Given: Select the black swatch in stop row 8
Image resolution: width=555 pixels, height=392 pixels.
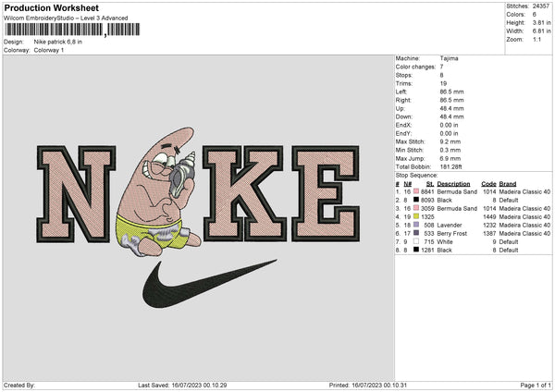Looking at the screenshot, I should pos(416,250).
